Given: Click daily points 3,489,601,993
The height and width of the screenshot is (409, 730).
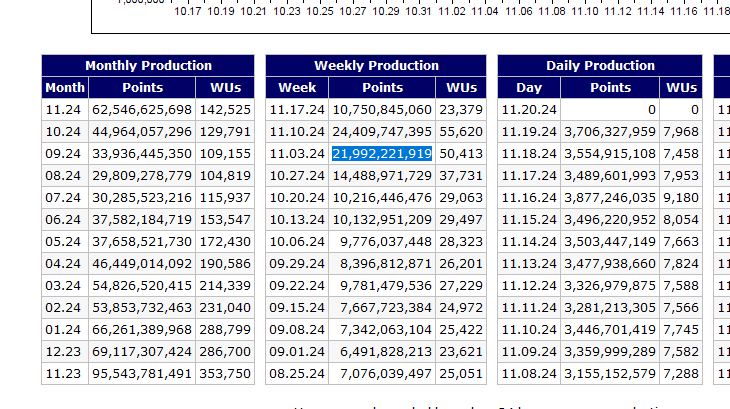Looking at the screenshot, I should [610, 176].
